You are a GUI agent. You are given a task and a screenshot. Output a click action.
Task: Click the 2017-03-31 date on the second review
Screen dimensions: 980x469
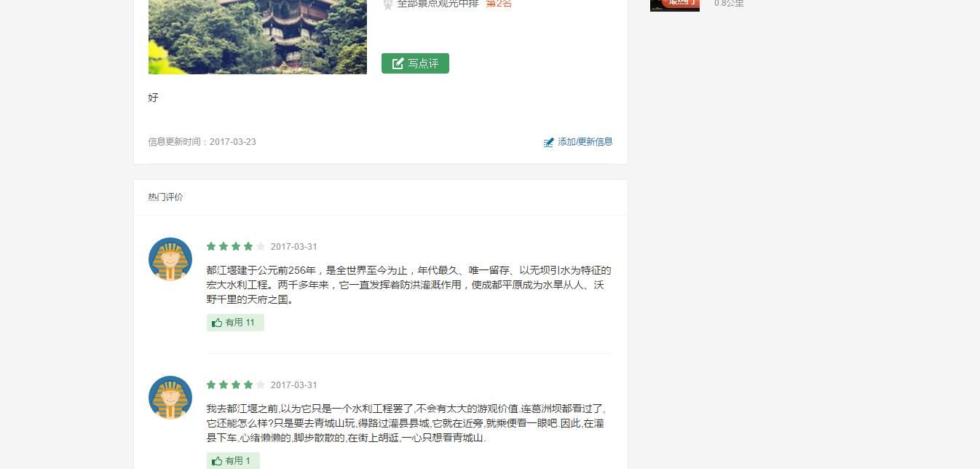(x=294, y=385)
